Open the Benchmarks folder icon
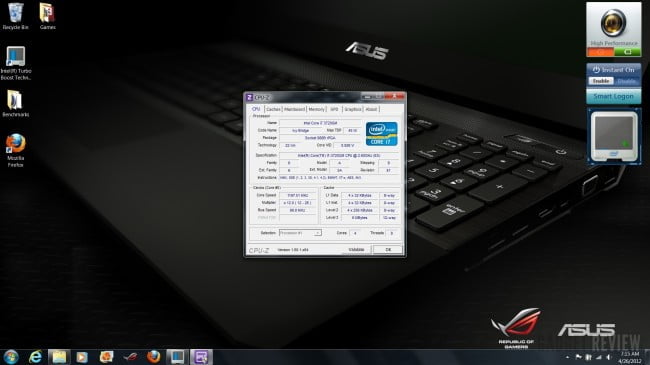Screen dimensions: 650x365 pos(15,104)
